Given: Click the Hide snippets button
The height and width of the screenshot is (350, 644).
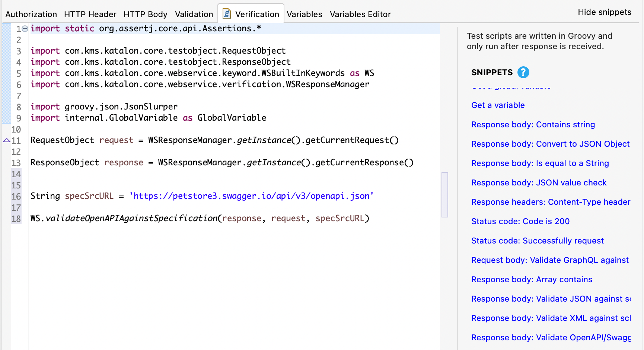Looking at the screenshot, I should point(605,12).
